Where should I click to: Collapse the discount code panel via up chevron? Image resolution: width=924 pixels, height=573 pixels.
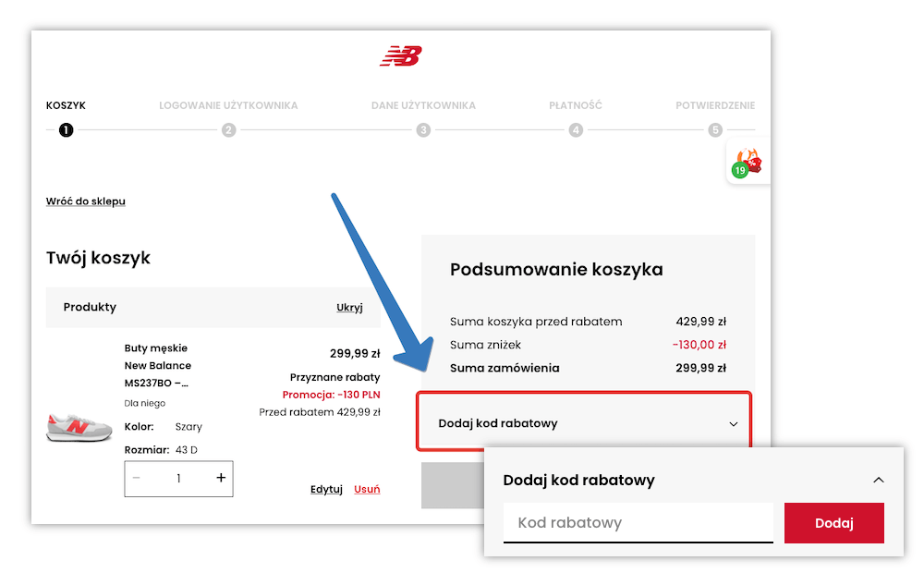tap(879, 480)
